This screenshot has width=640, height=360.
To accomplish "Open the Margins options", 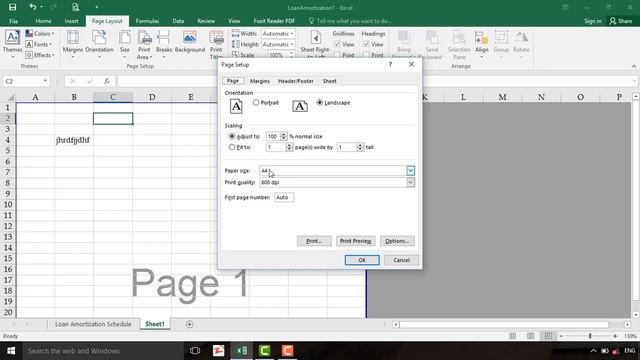I will tap(73, 44).
